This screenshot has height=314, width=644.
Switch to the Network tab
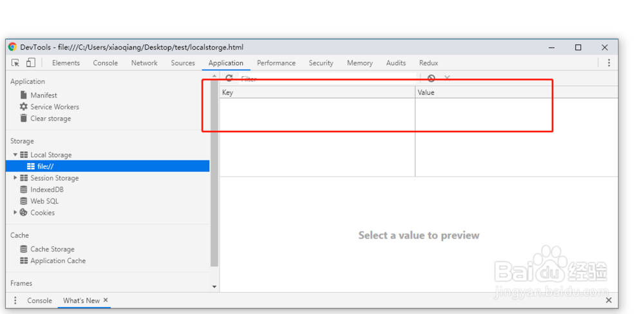coord(144,63)
